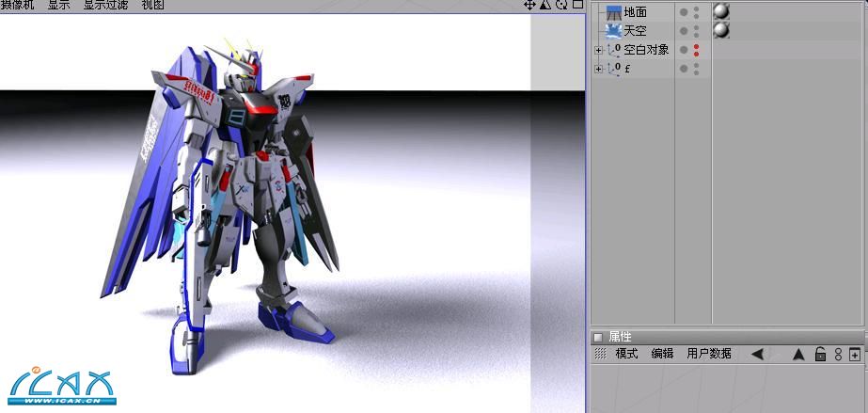Click the material sphere tag on 天空
868x413 pixels.
pyautogui.click(x=721, y=31)
